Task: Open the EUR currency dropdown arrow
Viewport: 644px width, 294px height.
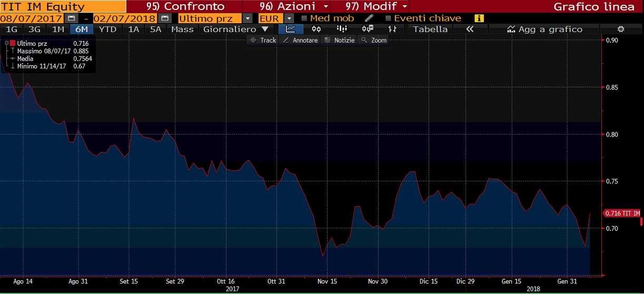Action: point(289,18)
